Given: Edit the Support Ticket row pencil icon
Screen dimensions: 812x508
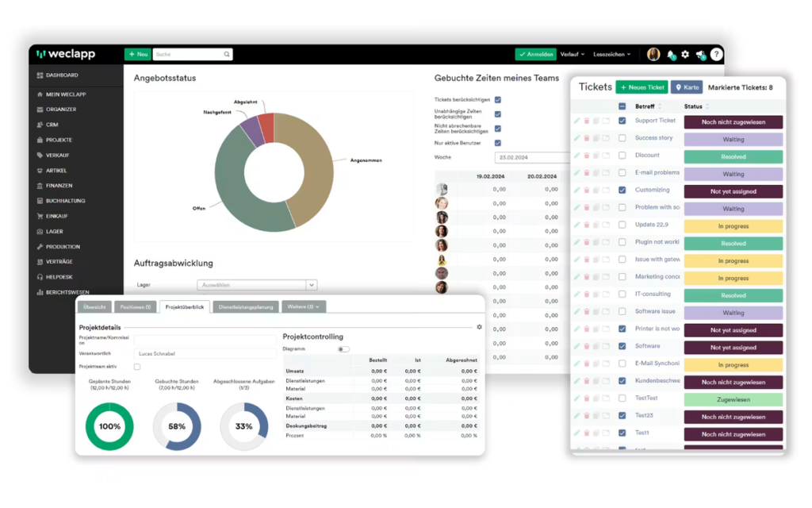Looking at the screenshot, I should [577, 121].
